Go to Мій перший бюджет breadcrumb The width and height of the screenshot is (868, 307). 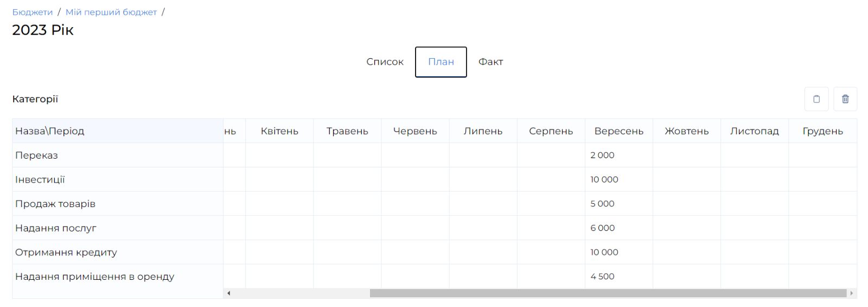[111, 12]
